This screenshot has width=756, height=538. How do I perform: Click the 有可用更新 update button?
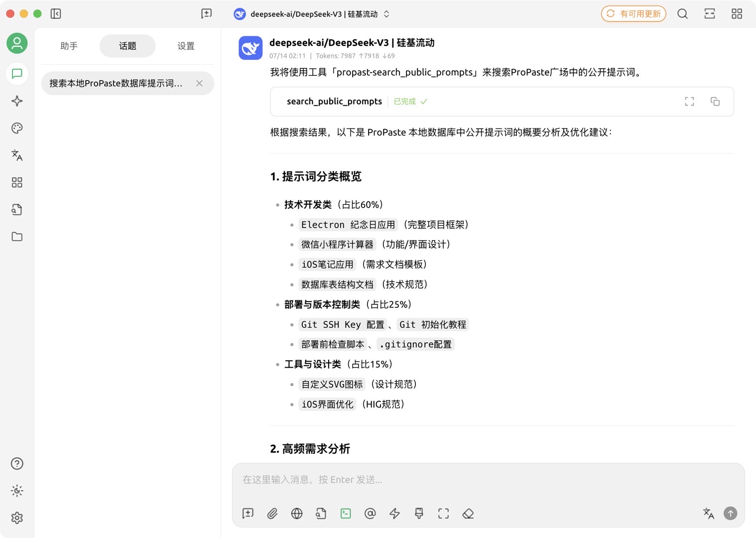pyautogui.click(x=633, y=14)
